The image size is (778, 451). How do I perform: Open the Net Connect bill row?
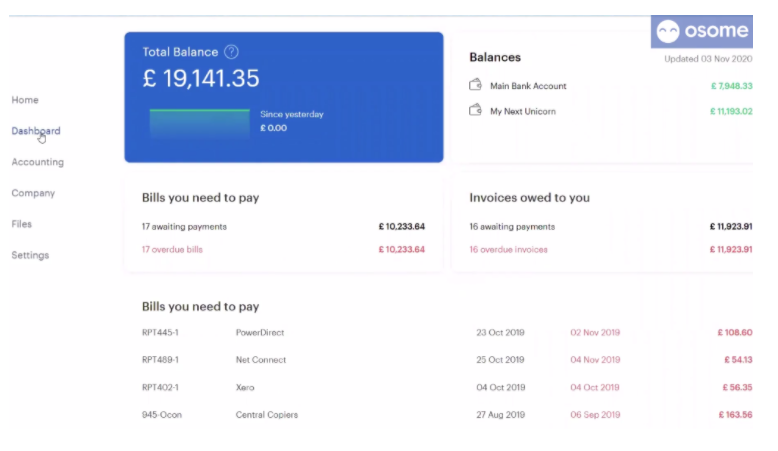pyautogui.click(x=260, y=360)
